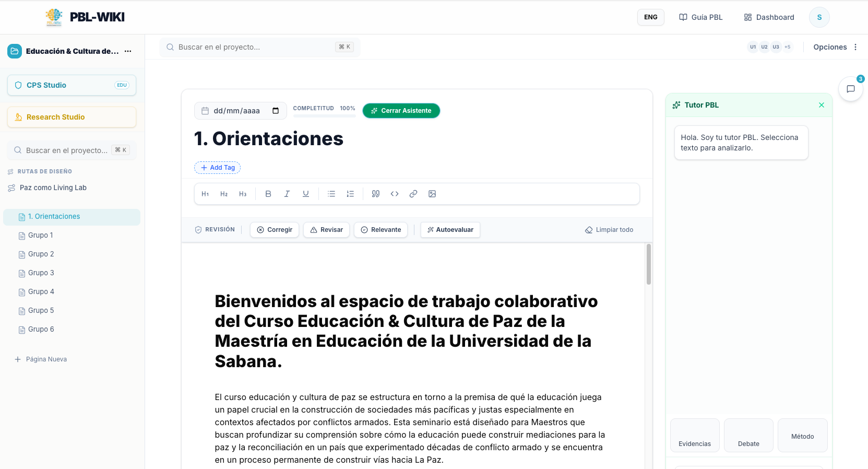Open the comments bubble with 3 notifications
Viewport: 868px width, 469px height.
click(850, 89)
